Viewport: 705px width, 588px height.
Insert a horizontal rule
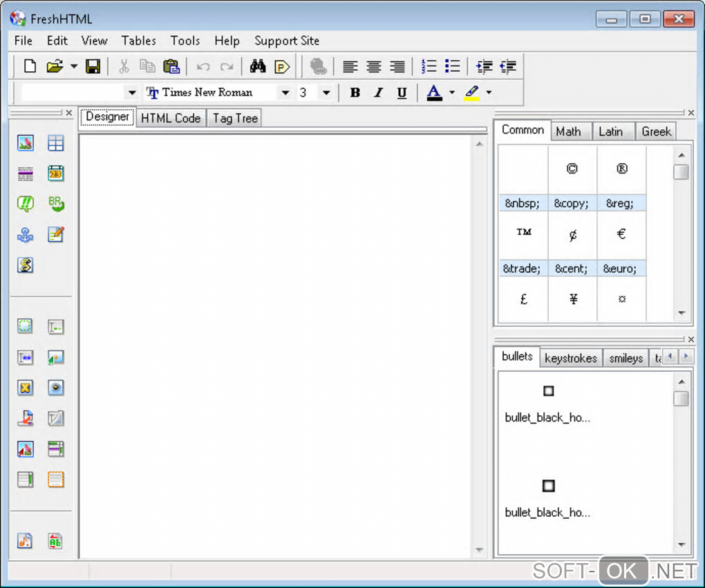click(x=26, y=173)
